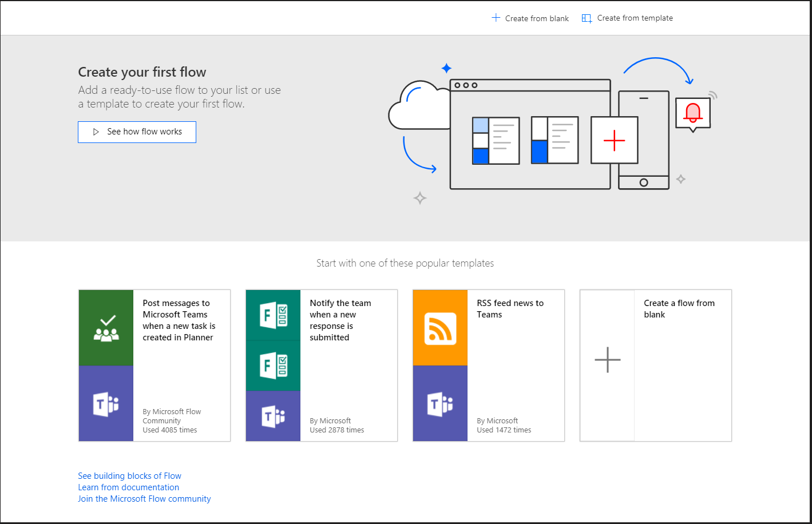Click the large plus icon in the blank flow card

pos(608,360)
